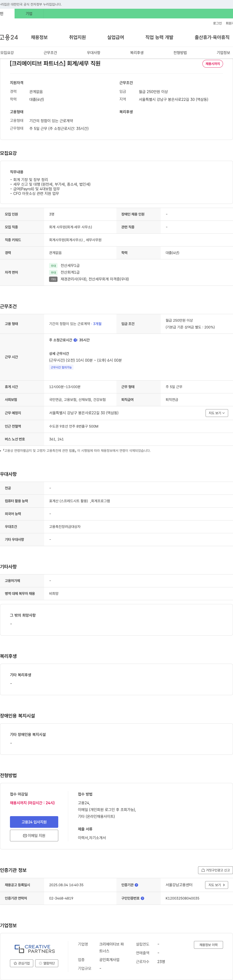
Task: Select phone number 02-3468-4819
Action: [61, 898]
